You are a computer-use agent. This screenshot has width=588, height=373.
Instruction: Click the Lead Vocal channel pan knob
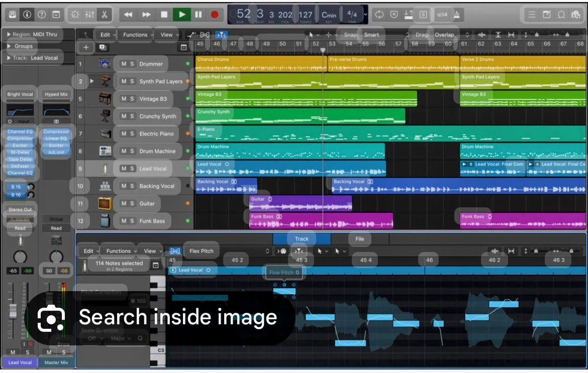[x=20, y=257]
